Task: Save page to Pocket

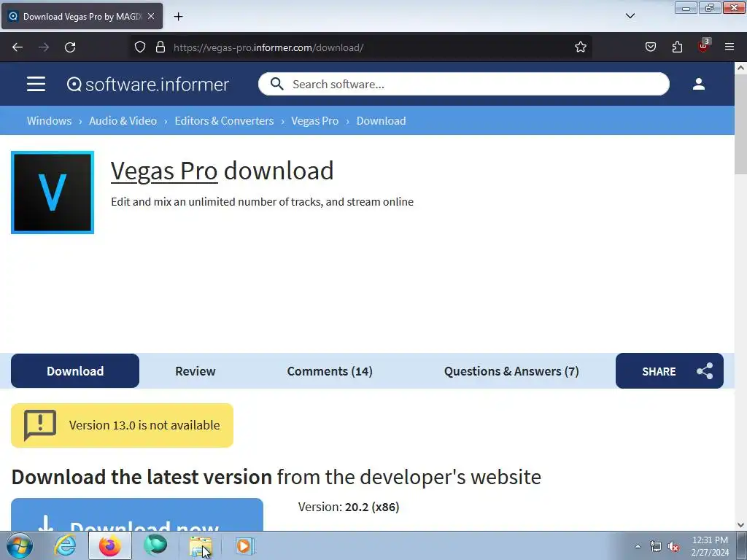Action: [650, 47]
